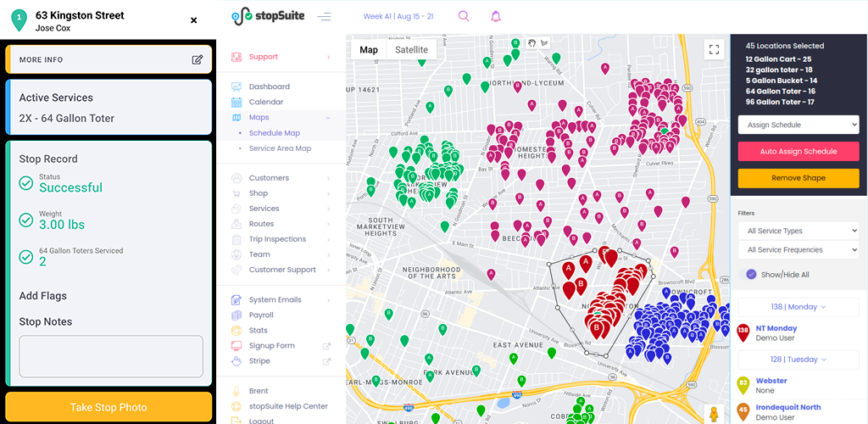
Task: Click the Routes sidebar icon
Action: (x=236, y=224)
